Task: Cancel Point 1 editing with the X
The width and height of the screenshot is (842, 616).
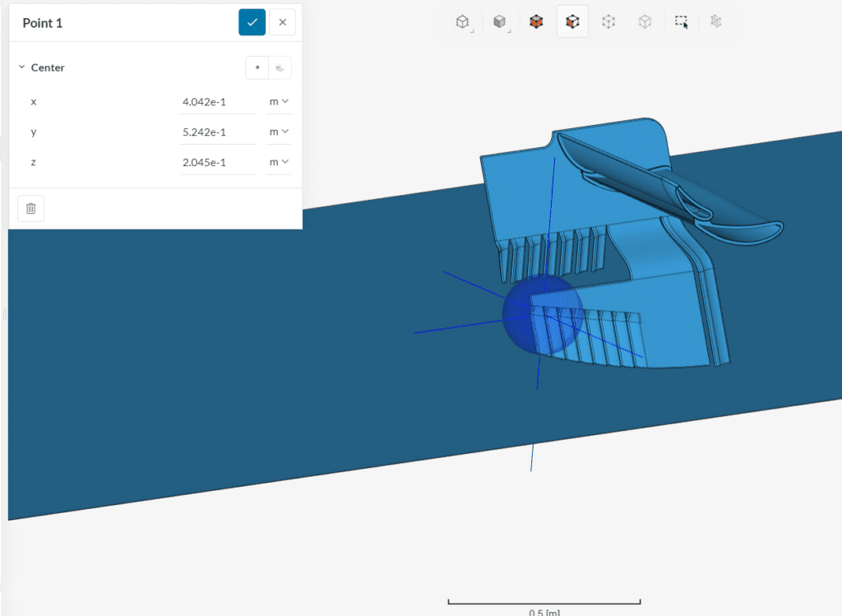Action: pyautogui.click(x=282, y=22)
